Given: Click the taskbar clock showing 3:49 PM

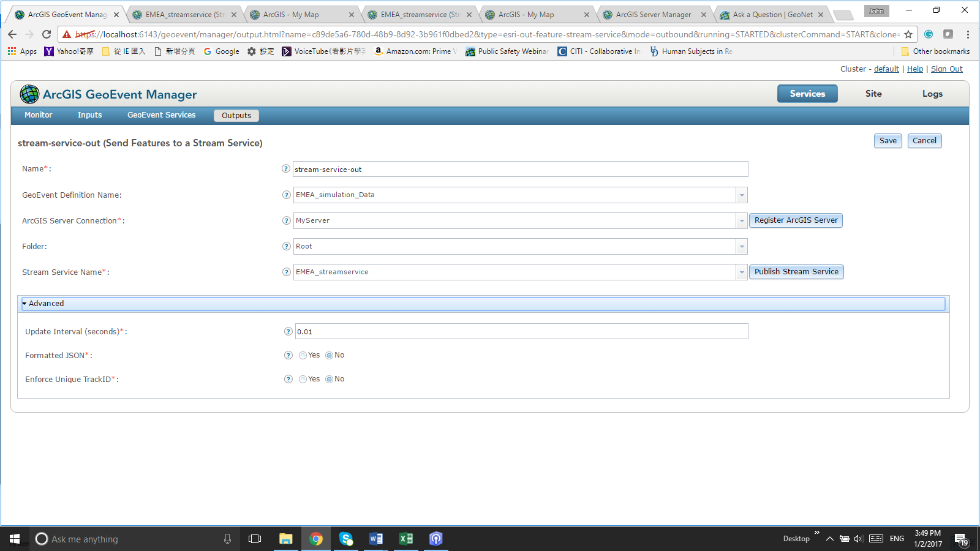Looking at the screenshot, I should (928, 539).
